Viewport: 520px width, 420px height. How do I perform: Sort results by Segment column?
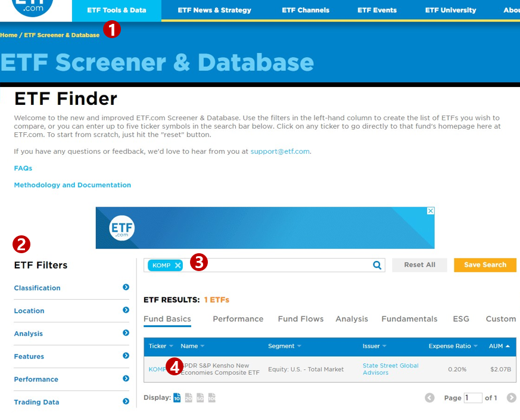pyautogui.click(x=285, y=346)
